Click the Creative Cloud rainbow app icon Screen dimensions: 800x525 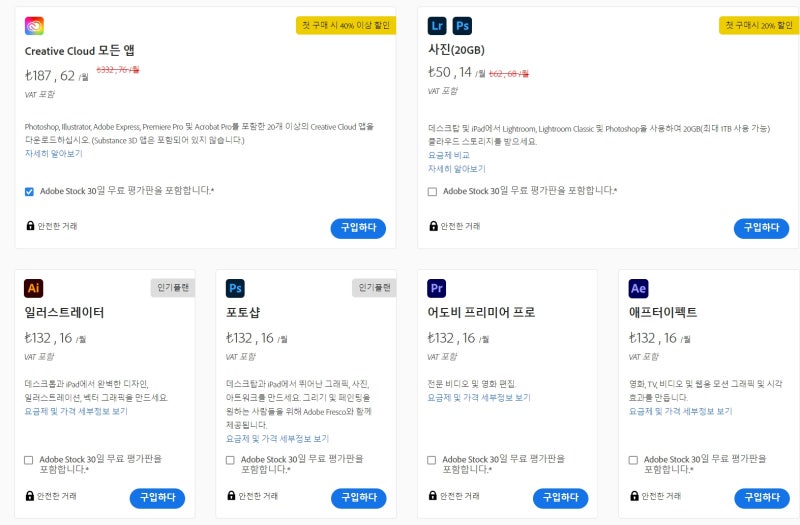coord(34,26)
